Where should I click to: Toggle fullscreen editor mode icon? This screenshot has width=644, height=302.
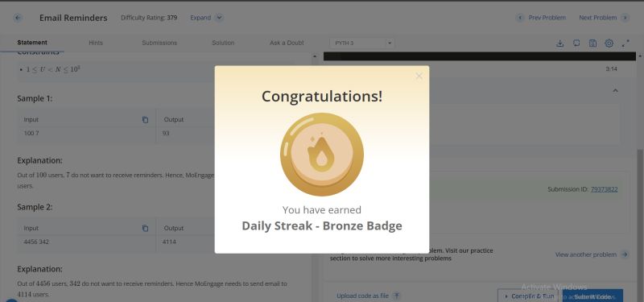(625, 43)
